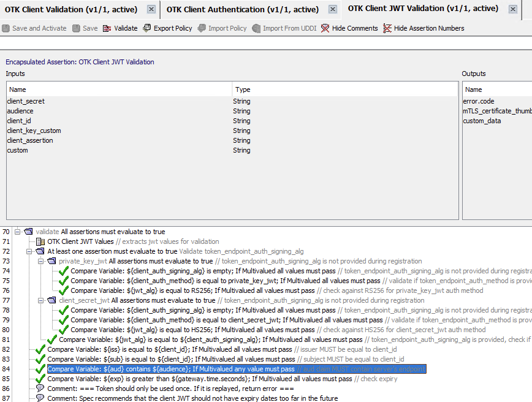This screenshot has width=532, height=402.
Task: Click the Outputs Name column header
Action: [x=498, y=89]
